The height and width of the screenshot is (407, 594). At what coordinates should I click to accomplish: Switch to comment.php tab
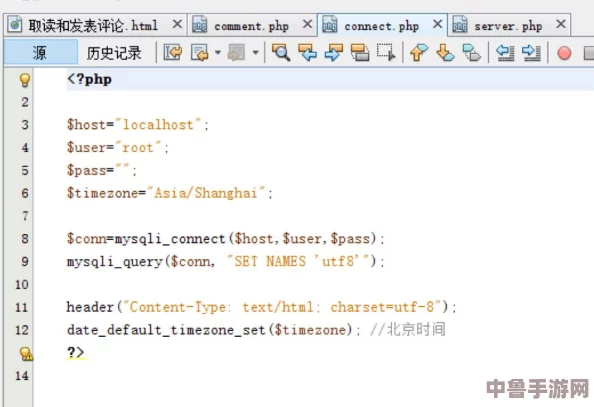point(251,26)
